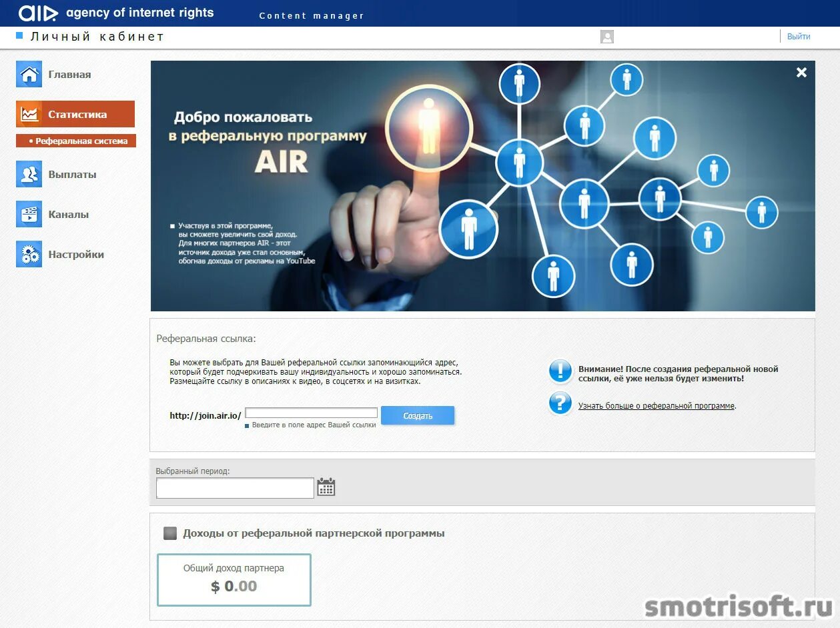Open the Выплаты people icon
This screenshot has width=840, height=628.
point(29,174)
